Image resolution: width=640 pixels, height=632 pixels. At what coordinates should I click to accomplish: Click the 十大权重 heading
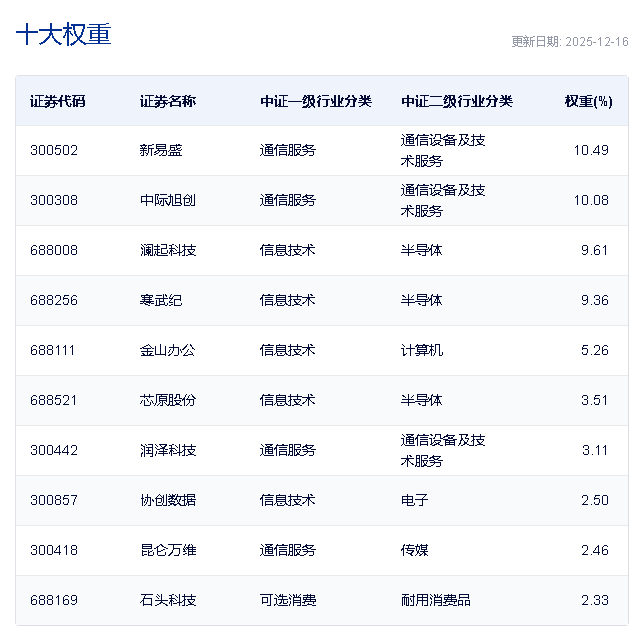point(63,34)
